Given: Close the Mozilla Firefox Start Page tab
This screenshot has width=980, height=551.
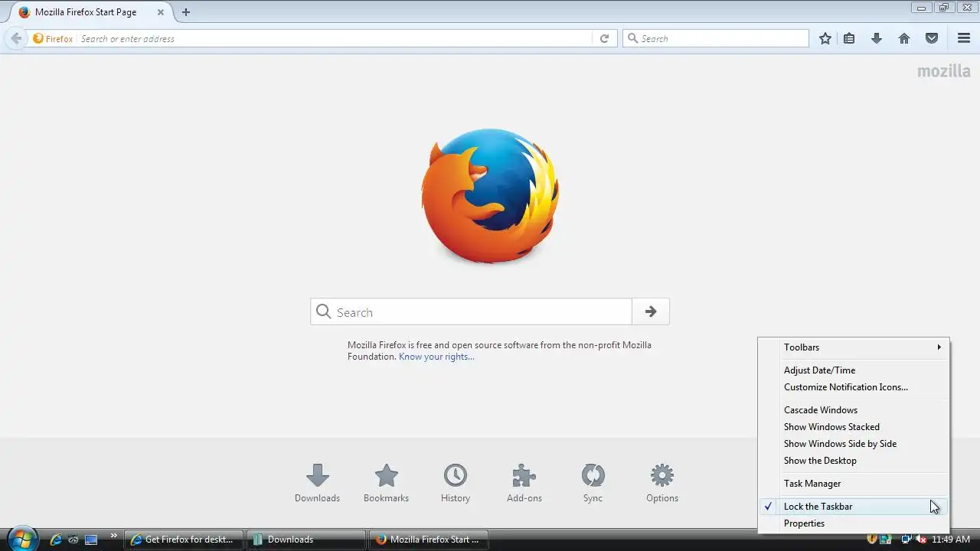Looking at the screenshot, I should pos(160,12).
